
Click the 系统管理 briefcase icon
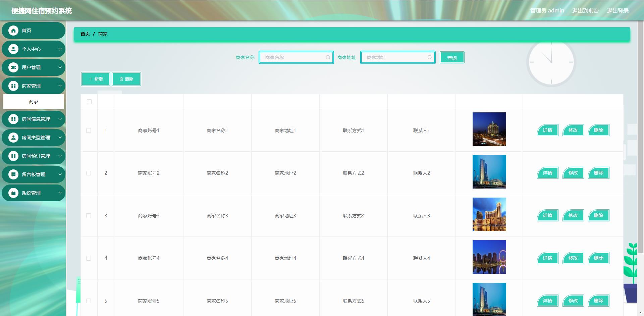click(x=13, y=193)
